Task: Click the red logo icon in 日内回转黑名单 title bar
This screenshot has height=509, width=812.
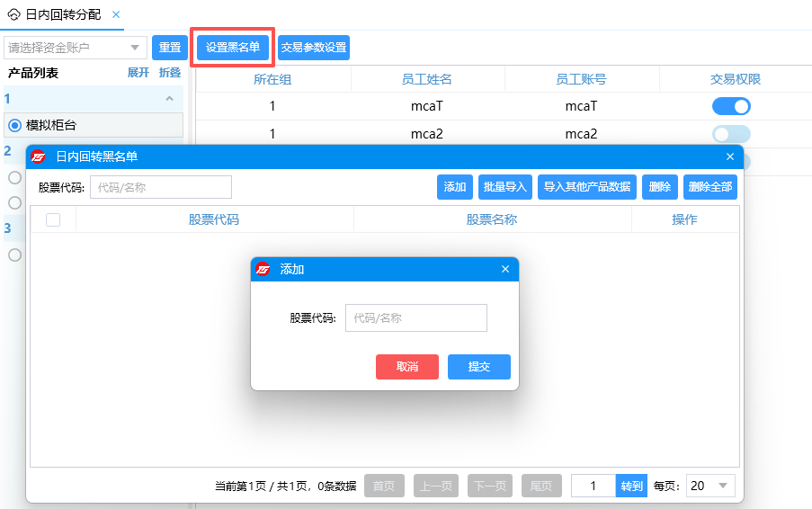Action: [x=38, y=156]
